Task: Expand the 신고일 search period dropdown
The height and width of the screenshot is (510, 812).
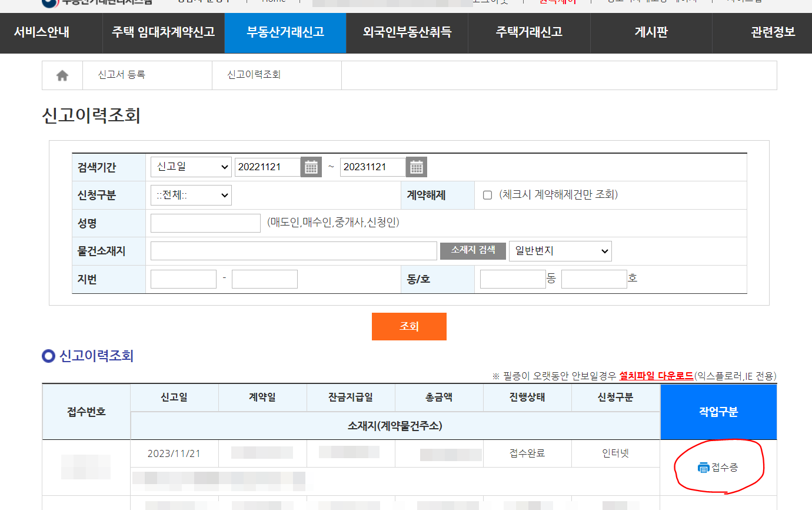Action: (191, 167)
